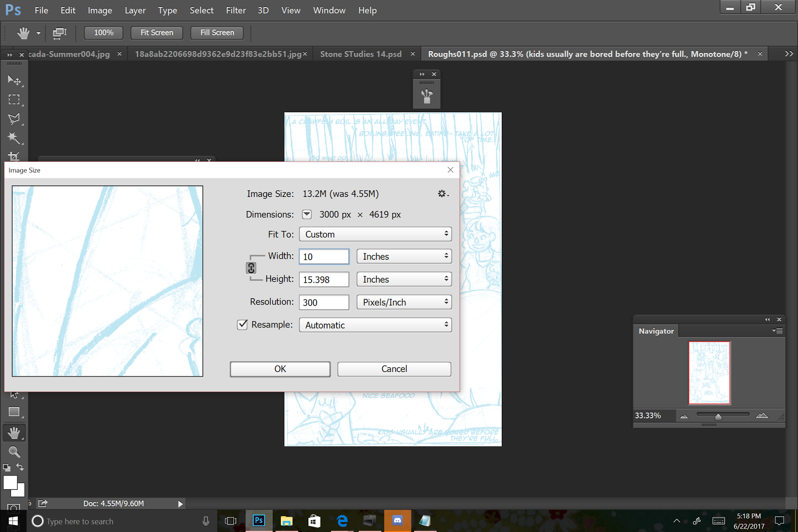798x532 pixels.
Task: Click the Navigator document thumbnail
Action: 709,372
